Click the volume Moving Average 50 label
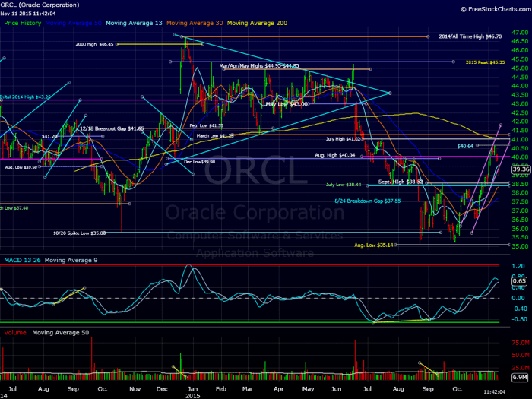The width and height of the screenshot is (532, 399). [60, 333]
